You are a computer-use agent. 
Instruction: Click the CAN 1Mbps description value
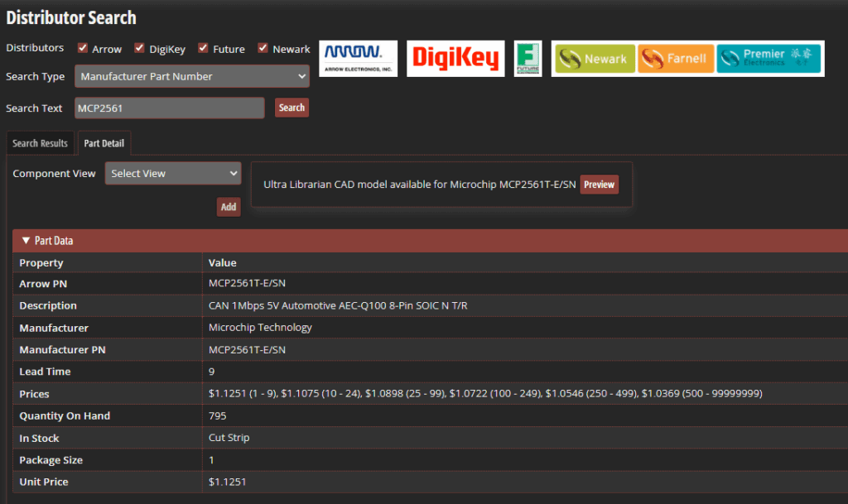click(x=338, y=305)
